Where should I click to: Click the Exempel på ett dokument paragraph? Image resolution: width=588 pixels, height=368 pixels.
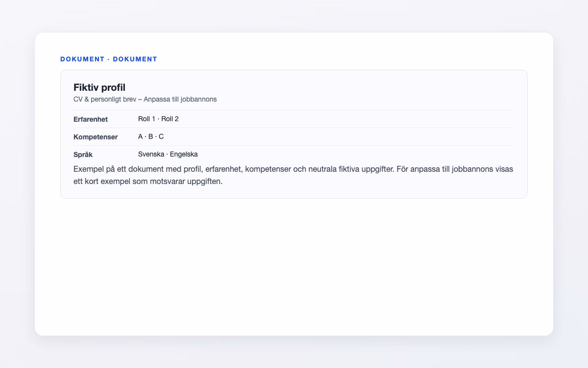pos(294,175)
